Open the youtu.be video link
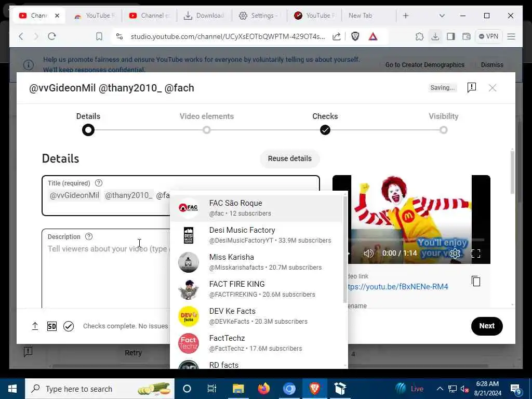 point(397,287)
